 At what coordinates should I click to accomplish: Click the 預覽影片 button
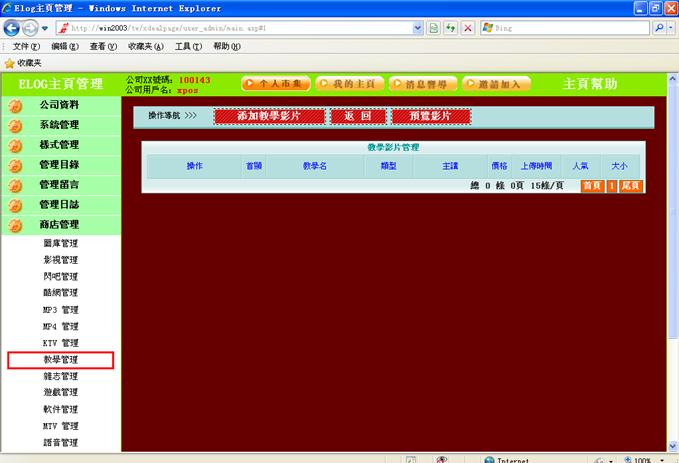tap(429, 117)
